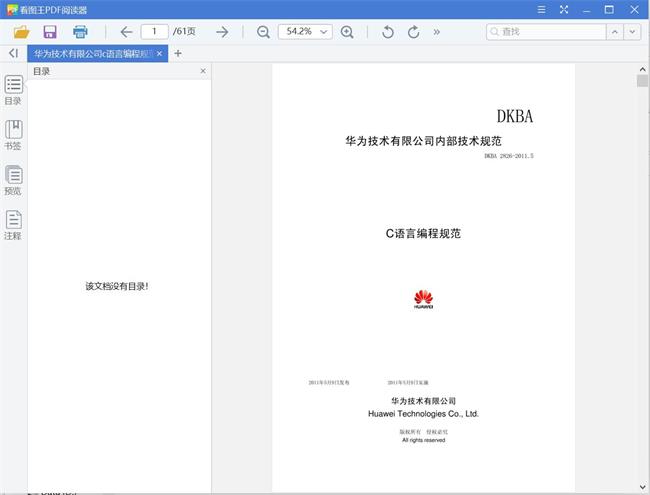Click the page number field

[154, 32]
